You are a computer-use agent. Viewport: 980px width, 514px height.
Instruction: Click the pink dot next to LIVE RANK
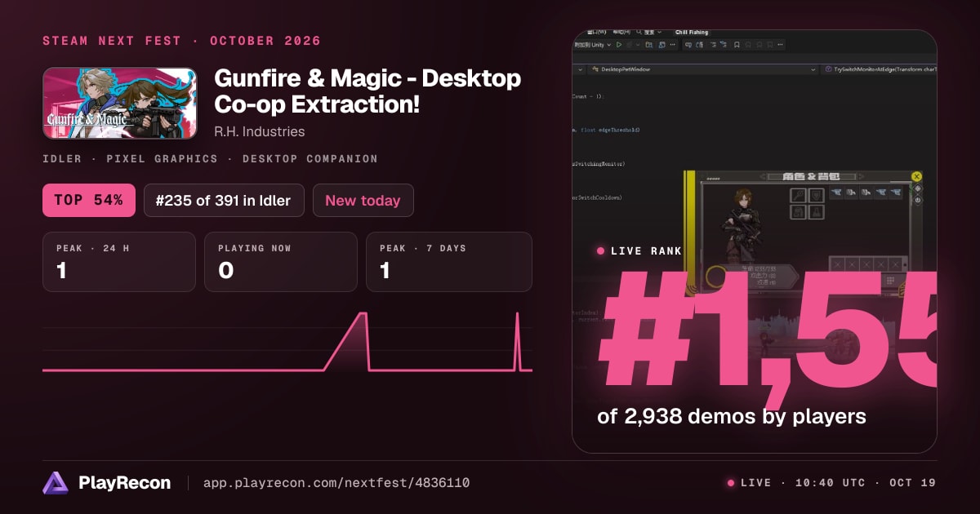[x=601, y=251]
